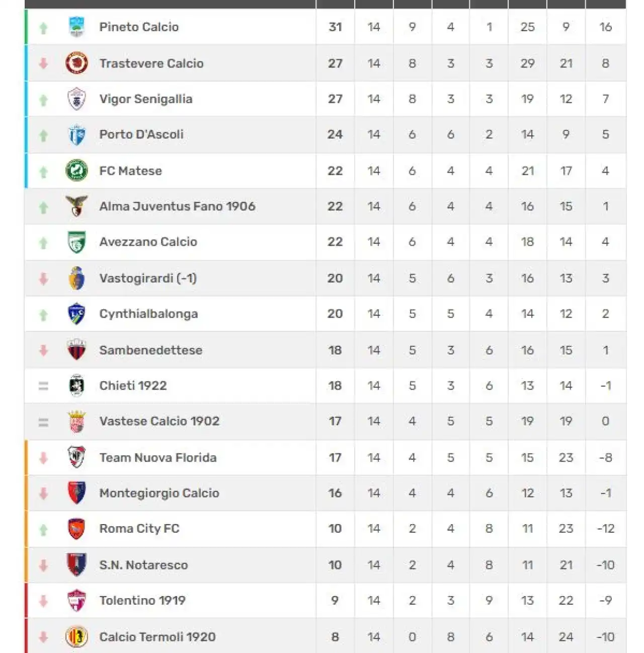The image size is (644, 653).
Task: Open Team Nuova Florida team link
Action: (158, 457)
